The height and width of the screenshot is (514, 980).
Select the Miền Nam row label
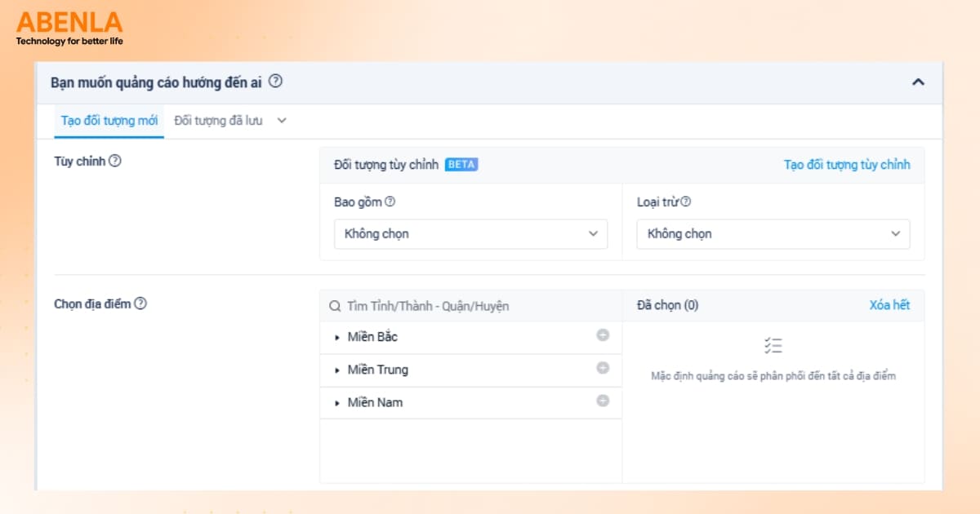[375, 402]
